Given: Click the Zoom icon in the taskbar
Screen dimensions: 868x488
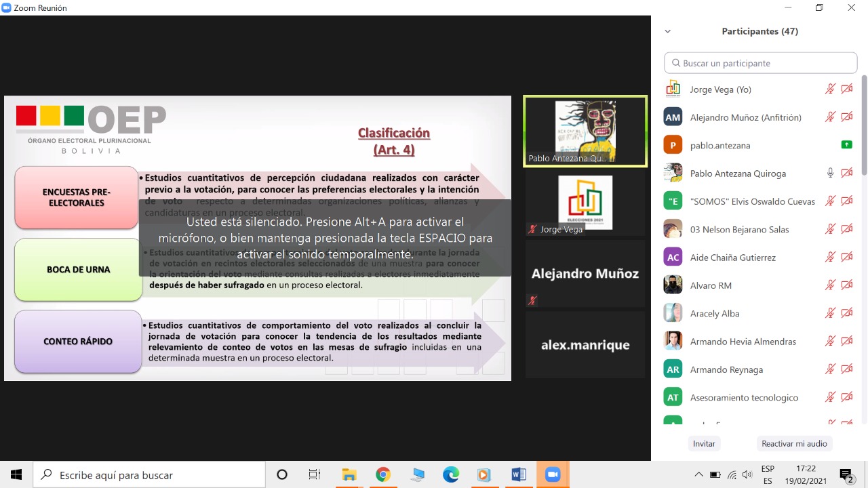Looking at the screenshot, I should click(x=552, y=474).
